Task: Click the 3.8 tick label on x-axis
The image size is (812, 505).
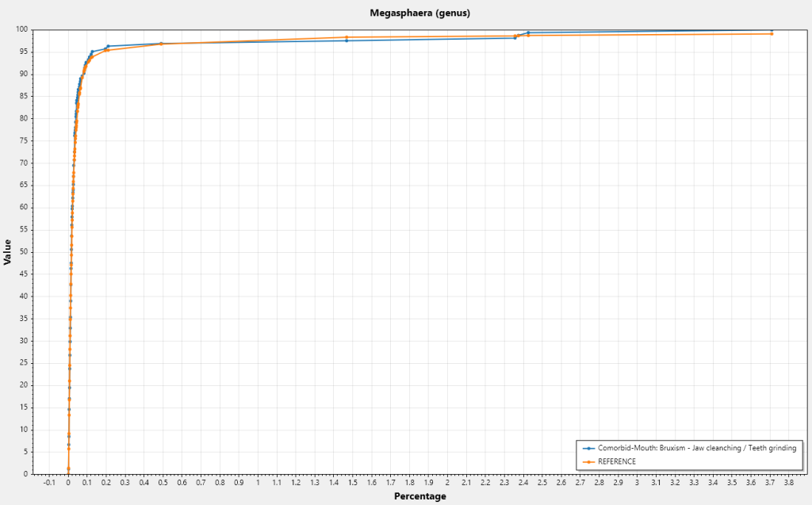Action: [789, 482]
